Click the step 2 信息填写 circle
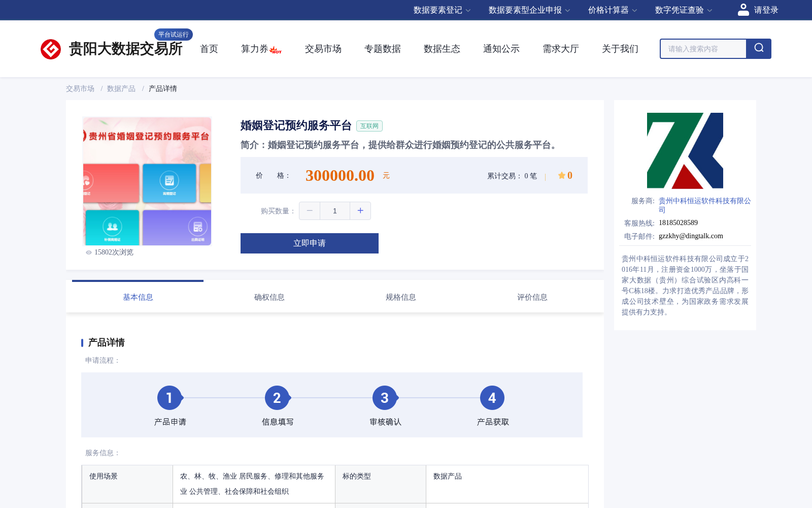 click(277, 398)
